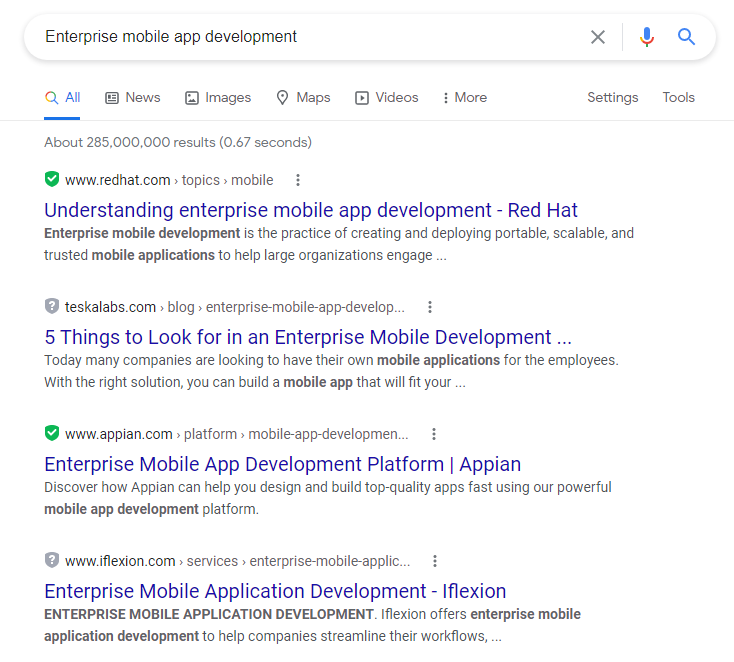Image resolution: width=734 pixels, height=662 pixels.
Task: Submit search with the magnifier icon
Action: pyautogui.click(x=686, y=37)
